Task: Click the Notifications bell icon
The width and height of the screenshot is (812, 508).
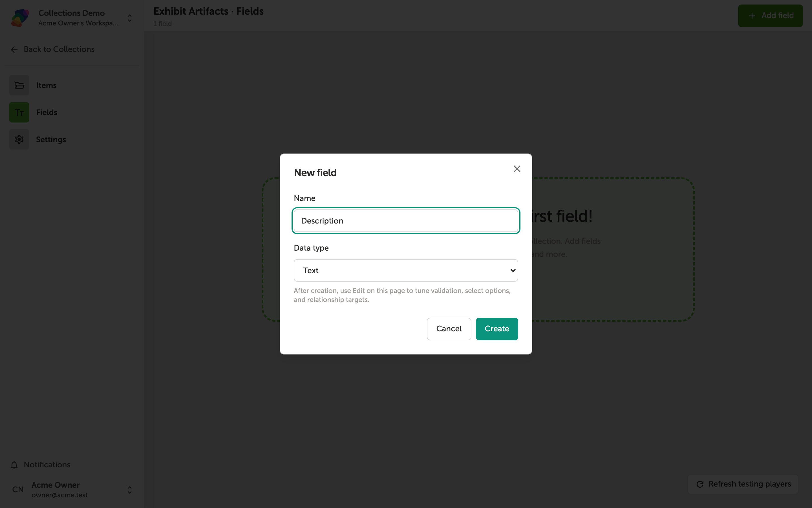Action: click(x=14, y=465)
